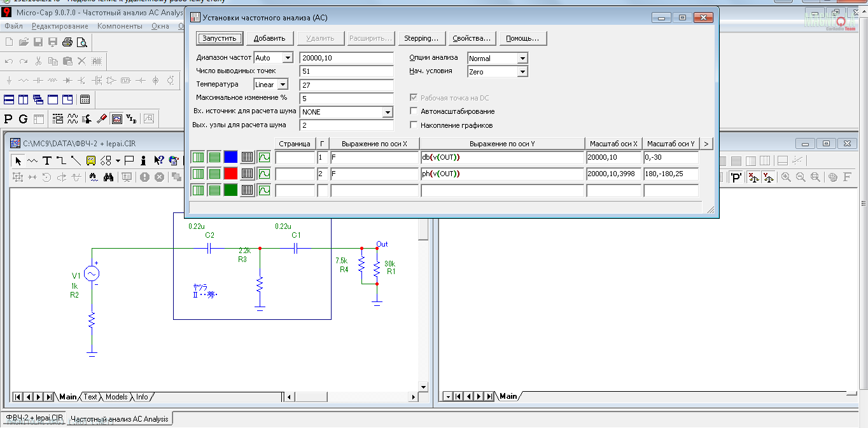Click cascade windows icon

coord(38,100)
